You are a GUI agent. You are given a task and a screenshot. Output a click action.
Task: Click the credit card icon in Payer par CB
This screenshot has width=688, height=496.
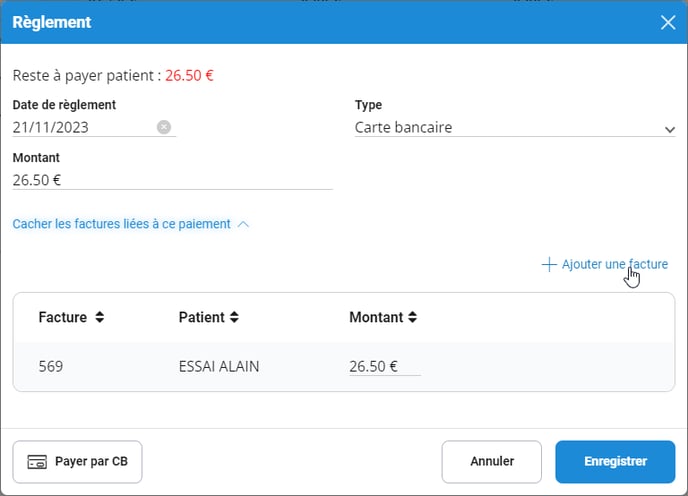point(37,462)
